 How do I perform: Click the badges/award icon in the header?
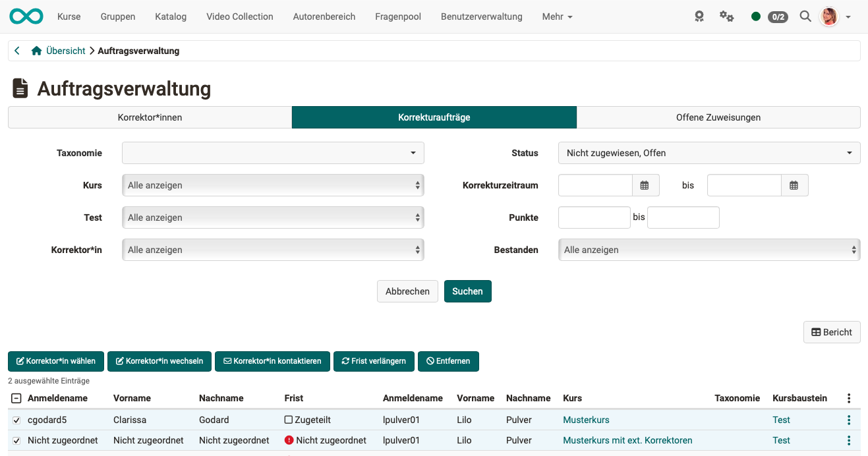click(x=699, y=16)
